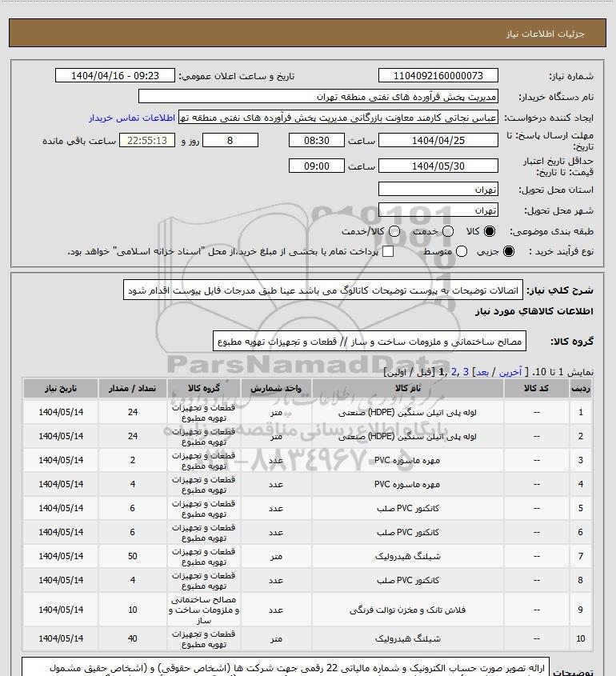Screen dimensions: 616x676
Task: Toggle the اسناد خزانه اسلامی payment checkbox
Action: [388, 251]
